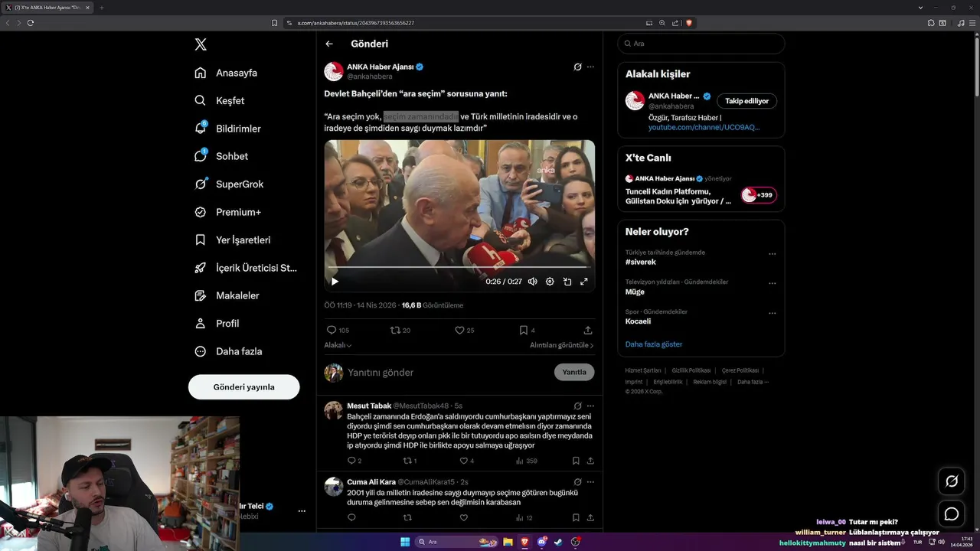This screenshot has height=551, width=980.
Task: Open İçerik Üreticisi Stüdyosu
Action: (x=246, y=268)
